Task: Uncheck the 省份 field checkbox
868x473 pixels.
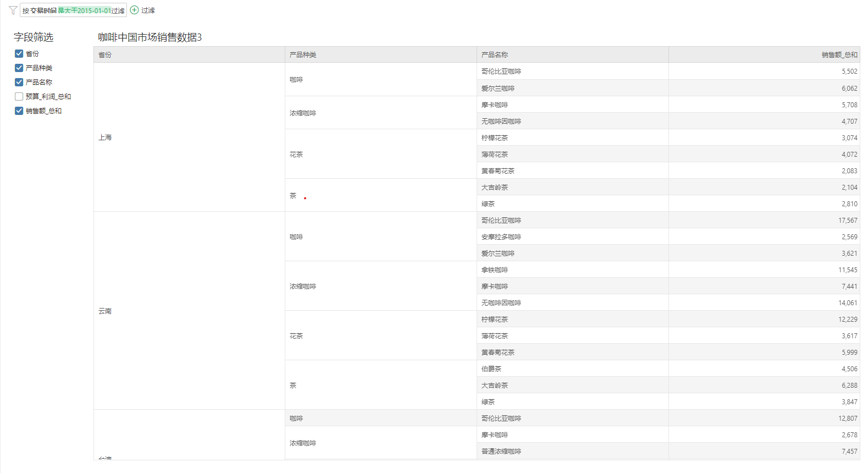Action: point(19,53)
